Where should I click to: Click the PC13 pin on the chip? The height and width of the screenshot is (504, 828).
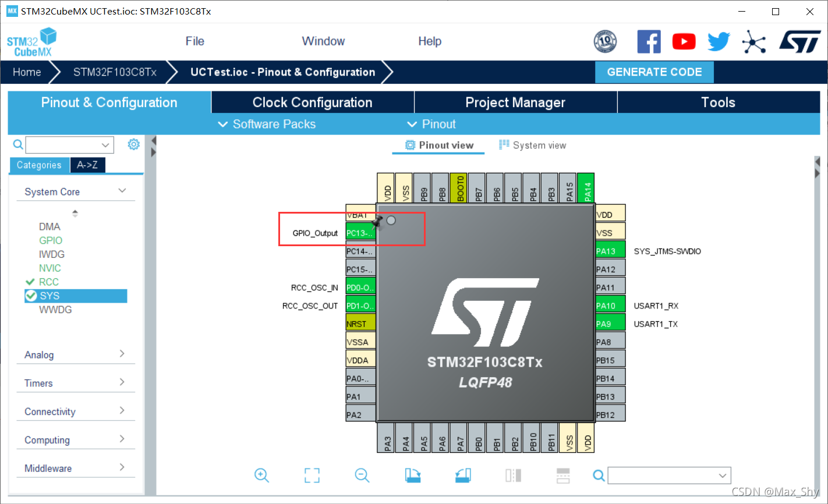tap(360, 233)
